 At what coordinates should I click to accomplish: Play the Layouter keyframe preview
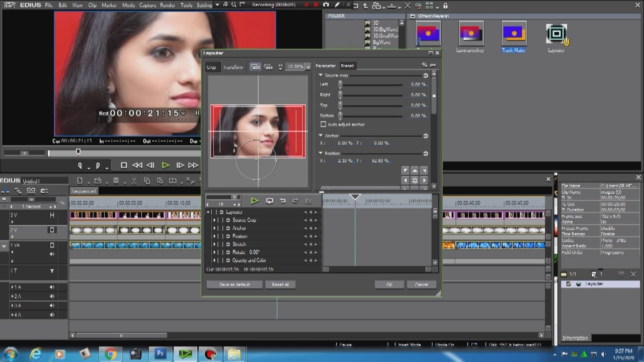click(254, 201)
